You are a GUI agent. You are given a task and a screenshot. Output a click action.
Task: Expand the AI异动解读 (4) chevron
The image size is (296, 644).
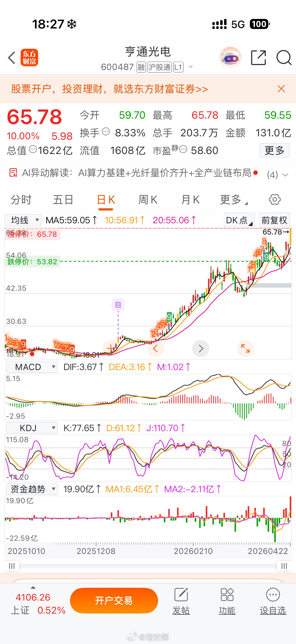point(285,175)
